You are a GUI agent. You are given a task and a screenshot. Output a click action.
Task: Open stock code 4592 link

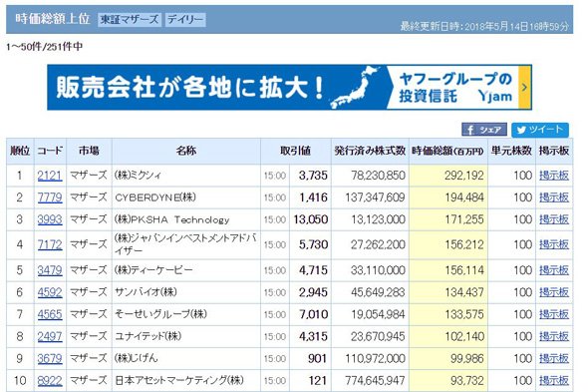click(x=50, y=292)
